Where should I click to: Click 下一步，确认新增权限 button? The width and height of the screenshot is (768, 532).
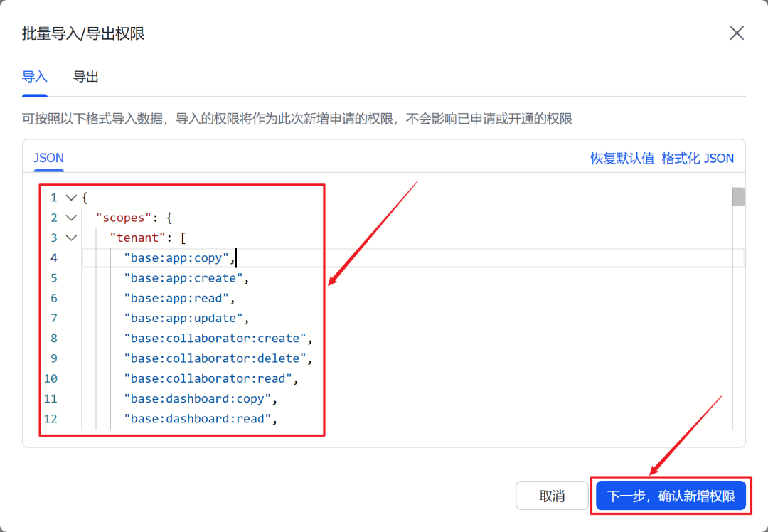tap(671, 496)
